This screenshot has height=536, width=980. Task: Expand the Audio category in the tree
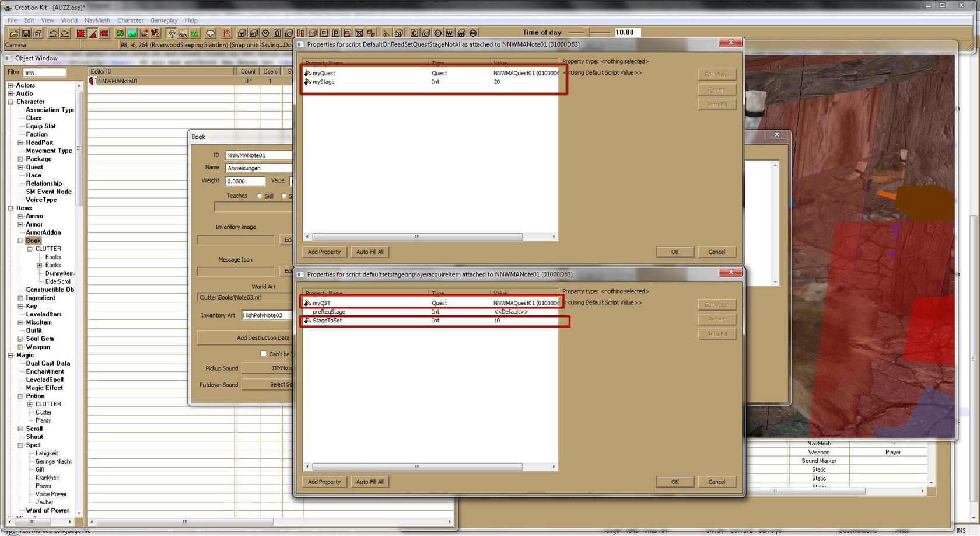pos(10,93)
